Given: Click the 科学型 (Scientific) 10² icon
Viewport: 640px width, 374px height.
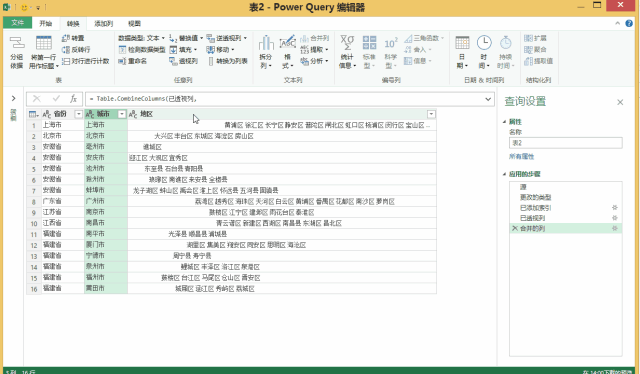Looking at the screenshot, I should point(391,43).
